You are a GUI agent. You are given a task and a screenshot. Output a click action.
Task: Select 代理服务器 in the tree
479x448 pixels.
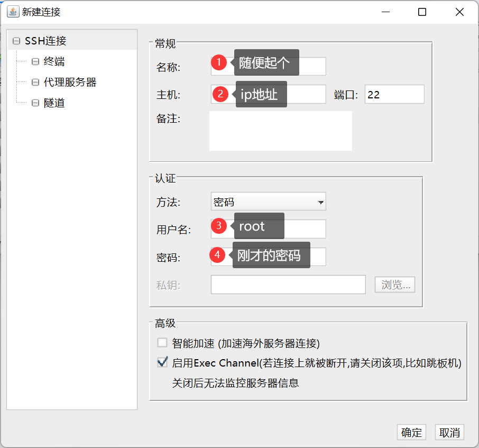70,82
